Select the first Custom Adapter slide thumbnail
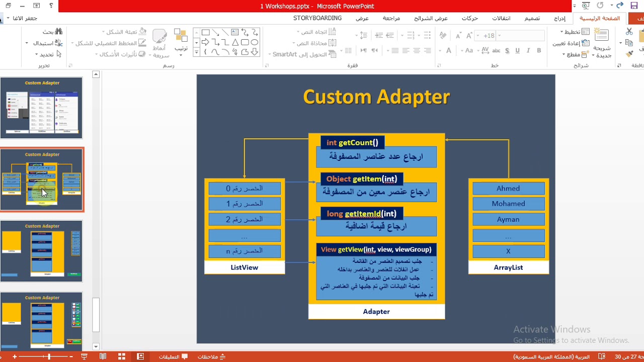Image resolution: width=644 pixels, height=362 pixels. (41, 108)
